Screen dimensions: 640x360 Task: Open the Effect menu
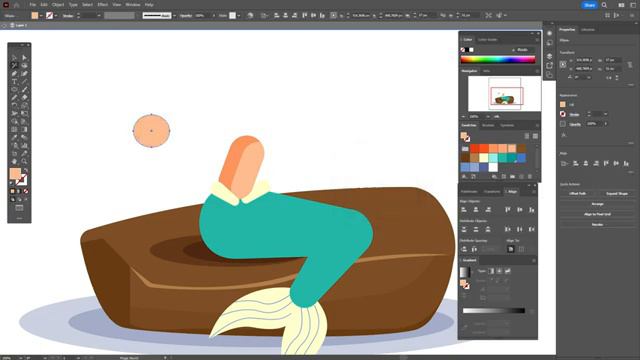point(102,4)
